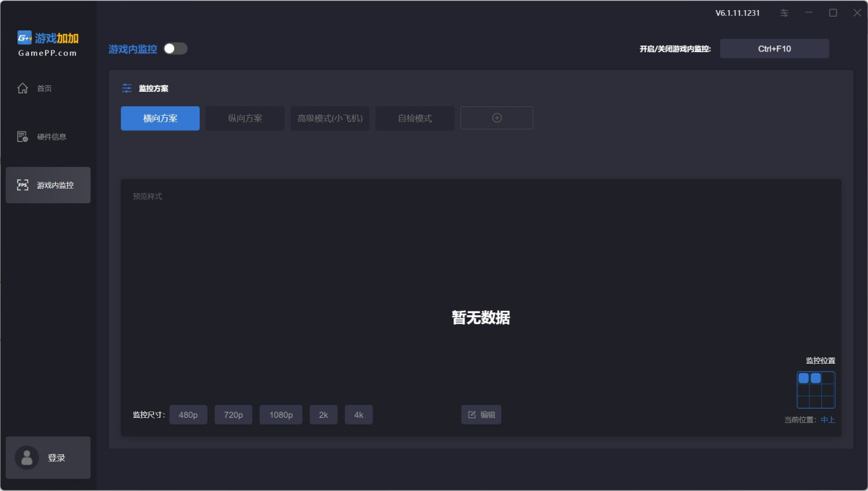Viewport: 868px width, 491px height.
Task: Click the GamePP 游戏加加 logo
Action: pos(48,43)
